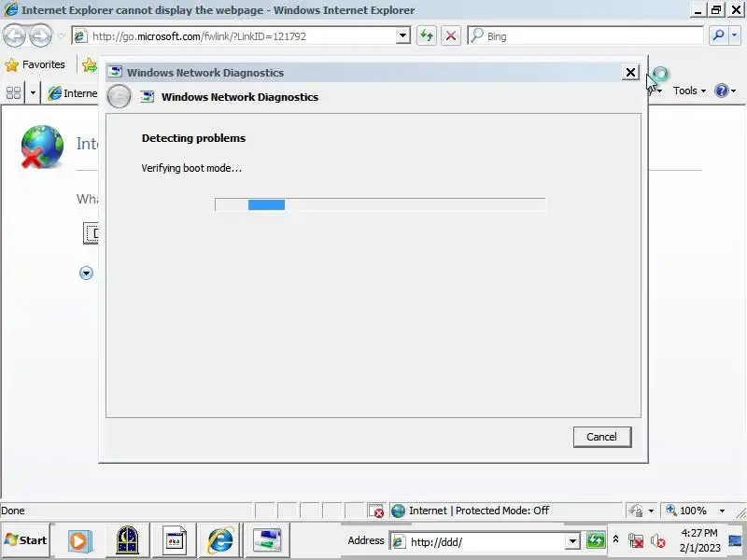Click the Quick Tabs grid icon
Viewport: 747px width, 560px height.
(x=13, y=92)
